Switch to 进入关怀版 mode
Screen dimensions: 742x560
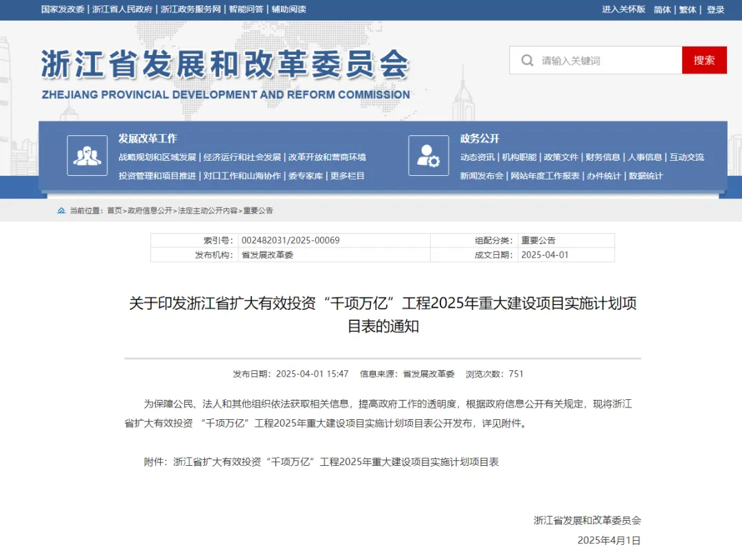click(624, 10)
